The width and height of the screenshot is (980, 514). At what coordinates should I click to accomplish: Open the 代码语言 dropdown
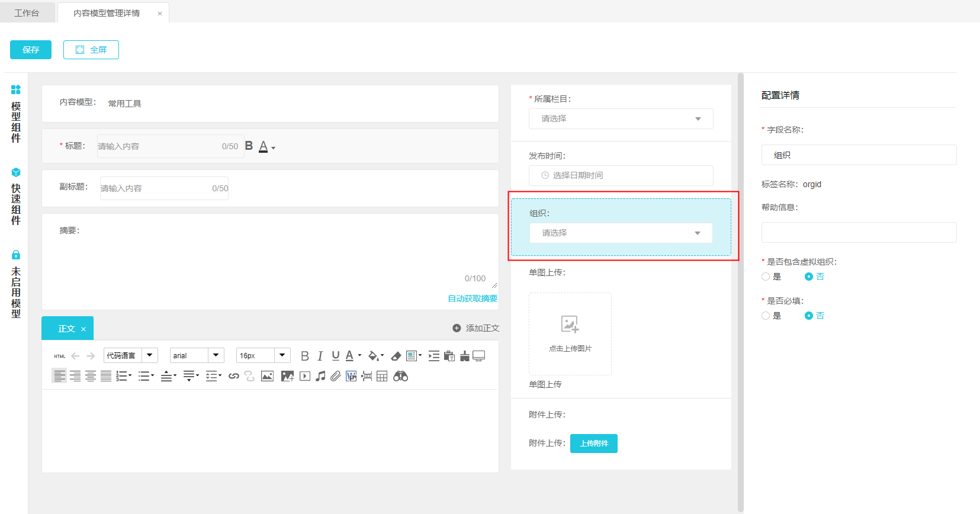click(x=130, y=355)
